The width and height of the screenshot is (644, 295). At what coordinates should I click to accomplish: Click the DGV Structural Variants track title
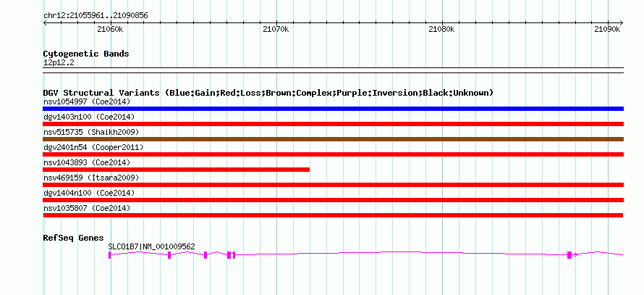tap(268, 93)
